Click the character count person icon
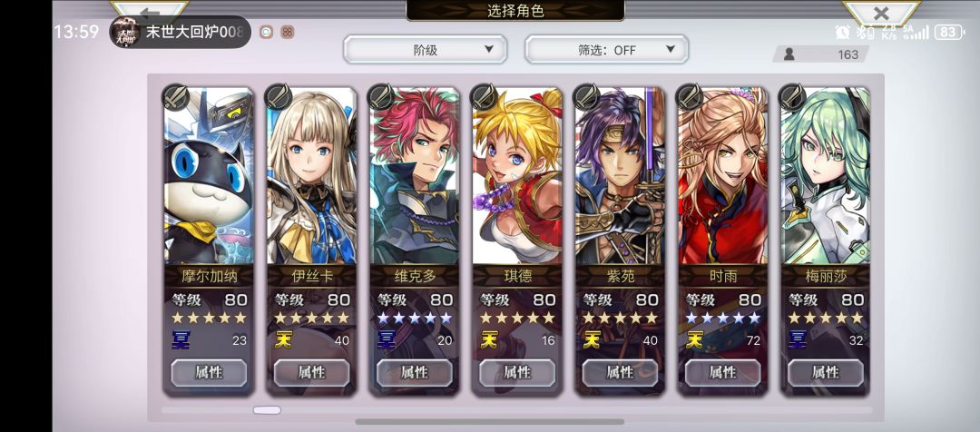Image resolution: width=980 pixels, height=432 pixels. [789, 54]
